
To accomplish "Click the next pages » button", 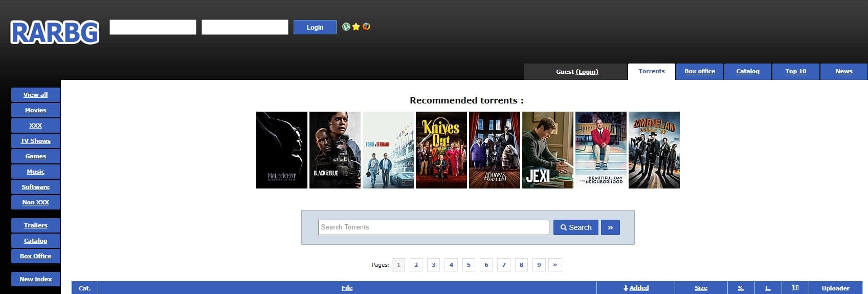I will pyautogui.click(x=555, y=265).
